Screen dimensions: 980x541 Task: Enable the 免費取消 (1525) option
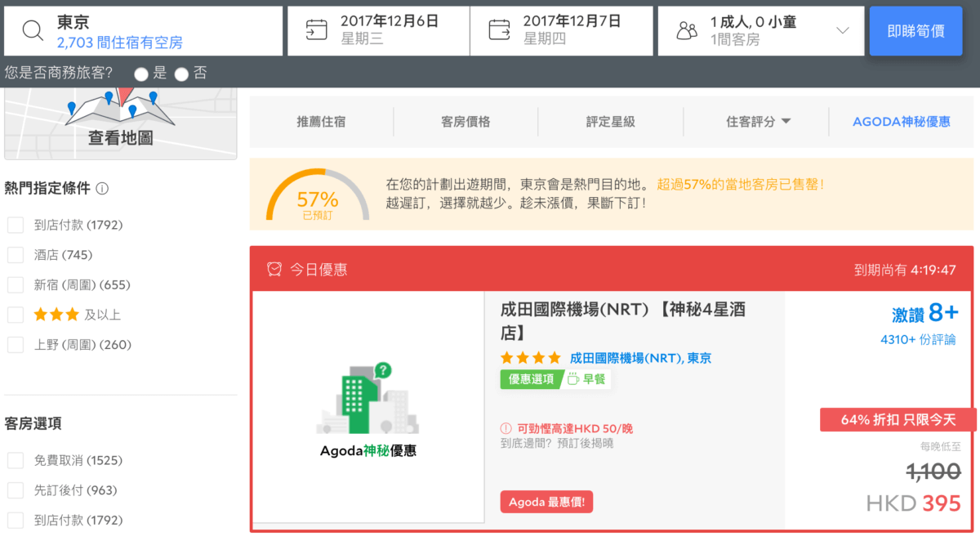[x=16, y=460]
